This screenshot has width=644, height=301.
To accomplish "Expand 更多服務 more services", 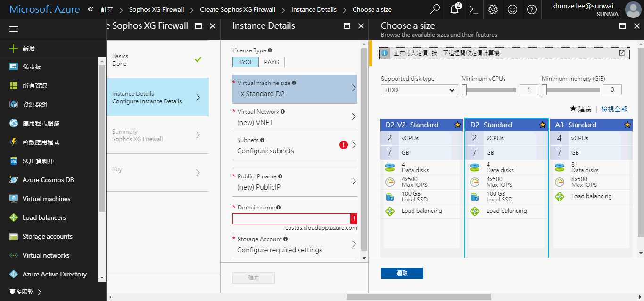I will (26, 292).
